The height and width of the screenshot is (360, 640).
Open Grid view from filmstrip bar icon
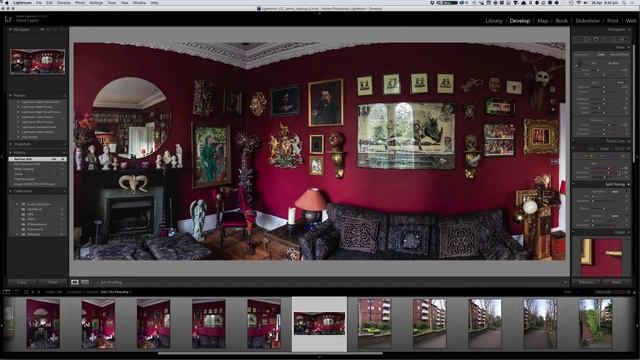click(x=26, y=292)
